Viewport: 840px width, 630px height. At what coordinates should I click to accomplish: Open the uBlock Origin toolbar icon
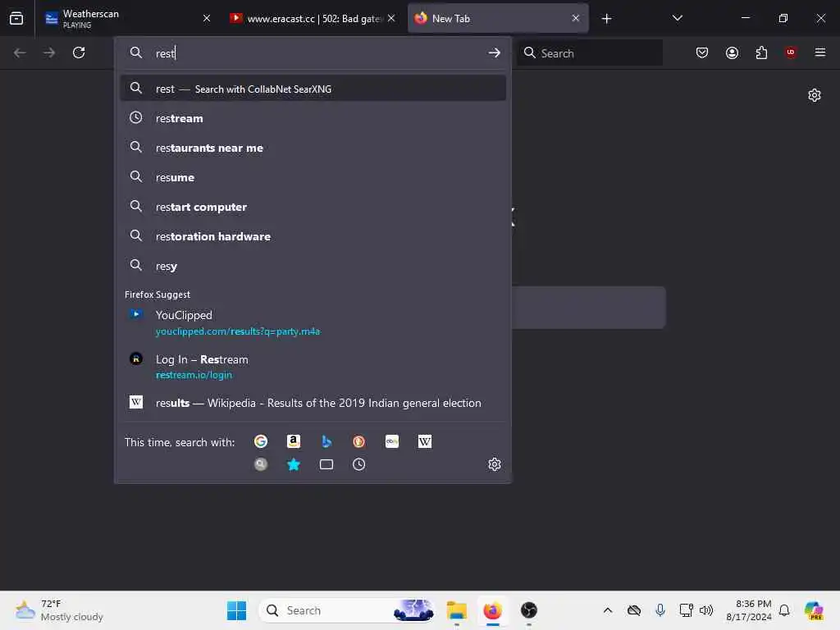pyautogui.click(x=791, y=52)
